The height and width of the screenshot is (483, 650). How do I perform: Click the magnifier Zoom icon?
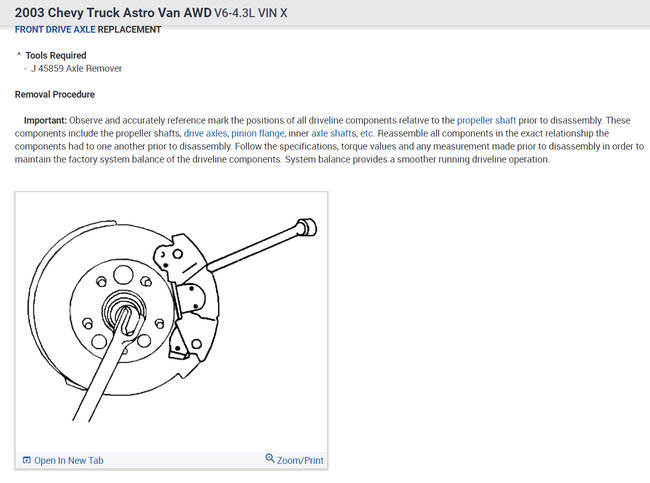[270, 459]
